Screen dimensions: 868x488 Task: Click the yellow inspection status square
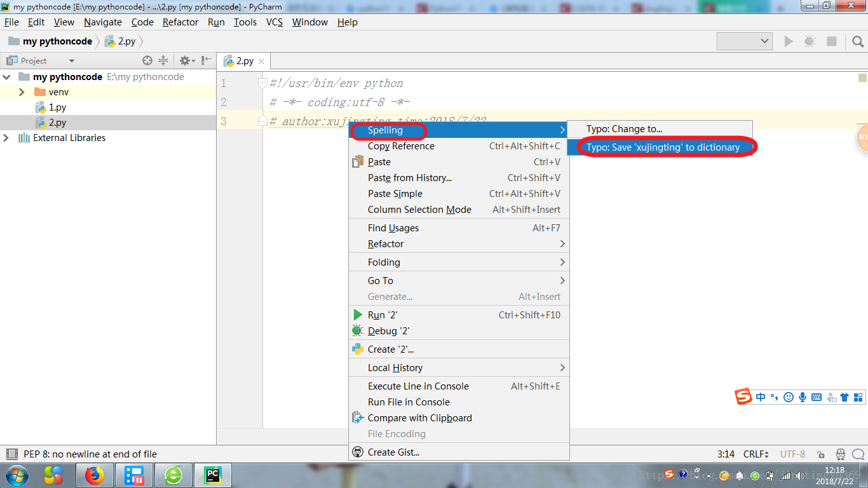point(862,78)
